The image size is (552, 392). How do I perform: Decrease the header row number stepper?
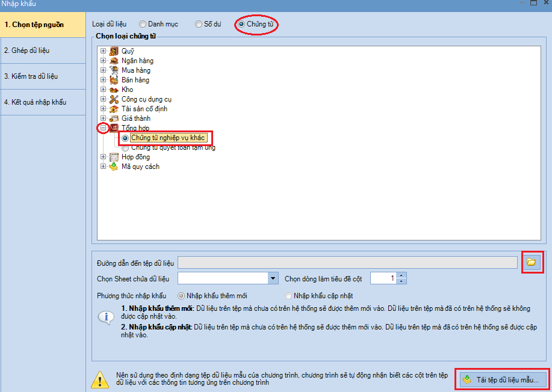(x=402, y=281)
